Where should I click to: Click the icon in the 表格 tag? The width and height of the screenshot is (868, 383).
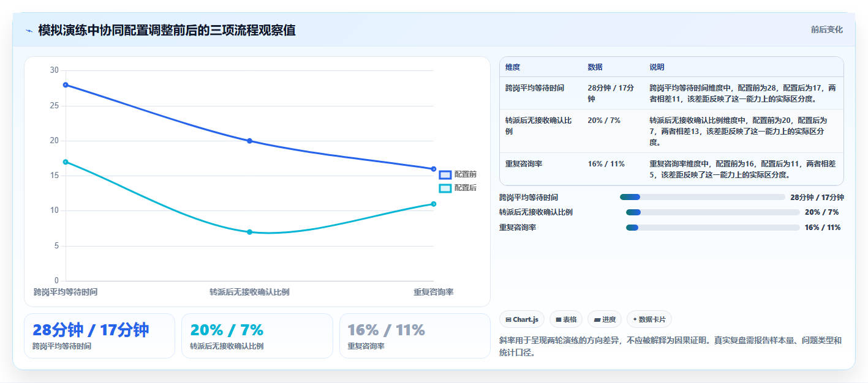(x=559, y=319)
